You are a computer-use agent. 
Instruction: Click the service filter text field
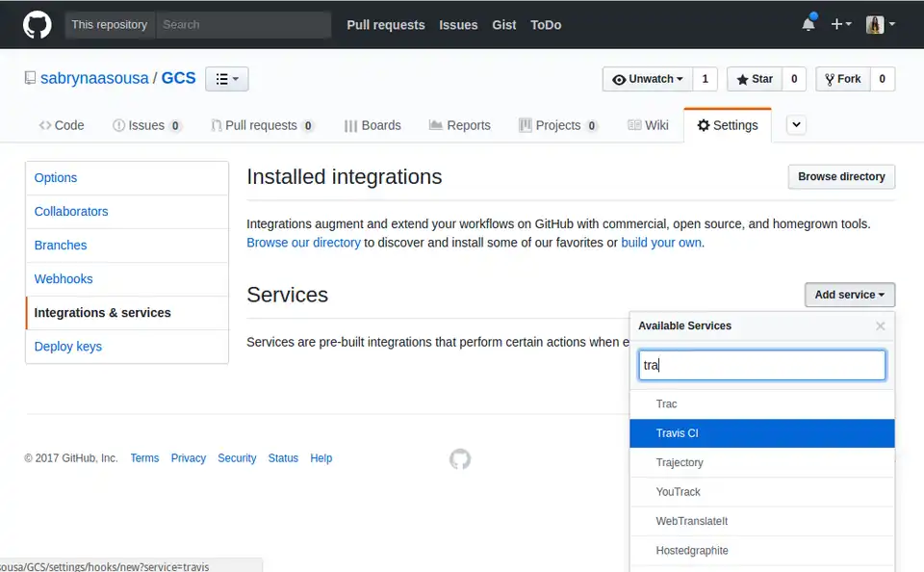click(761, 365)
